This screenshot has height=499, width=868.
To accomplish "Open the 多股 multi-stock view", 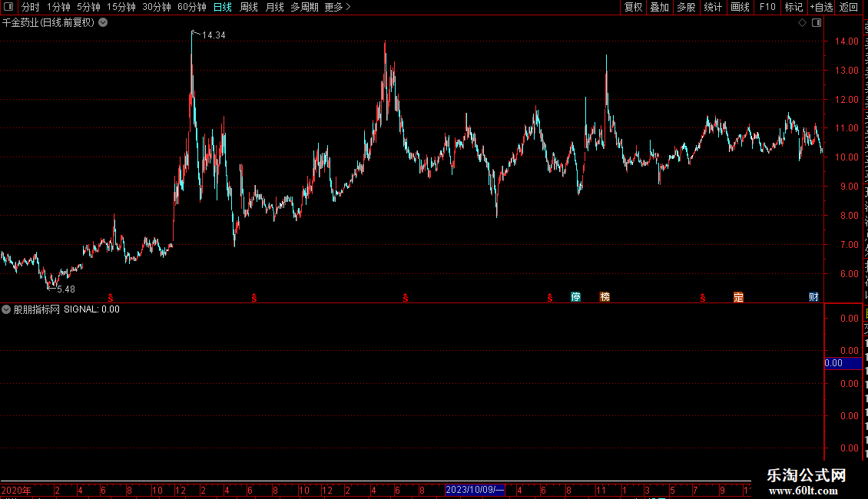I will pos(686,7).
